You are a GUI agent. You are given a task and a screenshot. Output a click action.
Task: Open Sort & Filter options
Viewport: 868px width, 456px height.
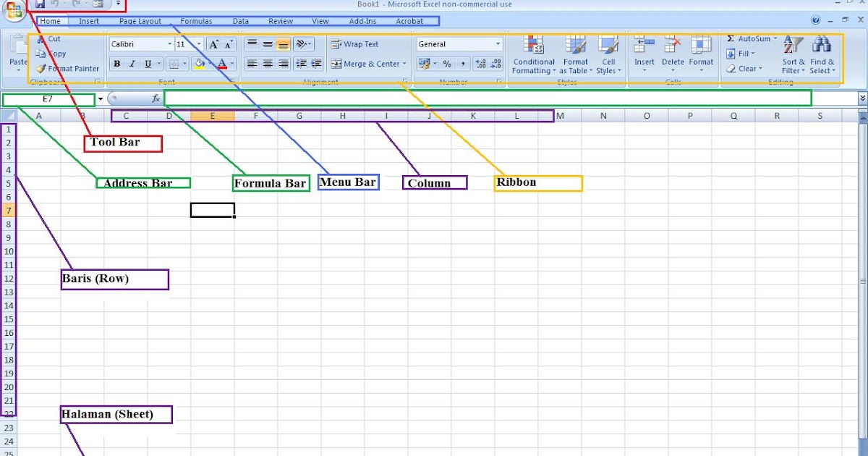click(791, 54)
